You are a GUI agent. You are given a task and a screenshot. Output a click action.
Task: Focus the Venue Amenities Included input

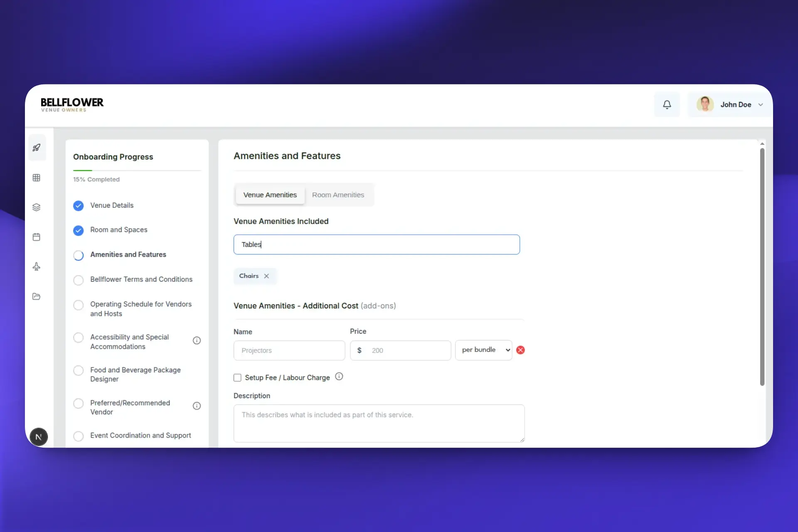point(377,244)
